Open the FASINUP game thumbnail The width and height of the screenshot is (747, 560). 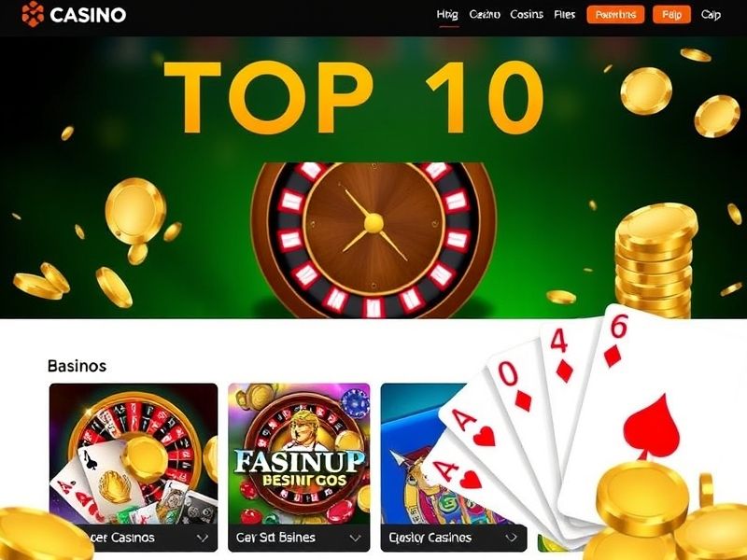pyautogui.click(x=299, y=454)
